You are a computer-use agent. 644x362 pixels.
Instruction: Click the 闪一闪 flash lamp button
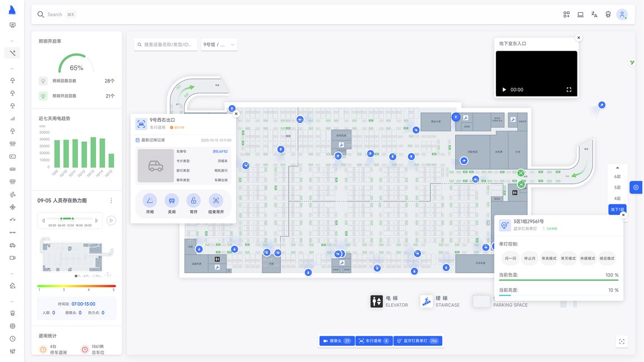click(x=510, y=259)
